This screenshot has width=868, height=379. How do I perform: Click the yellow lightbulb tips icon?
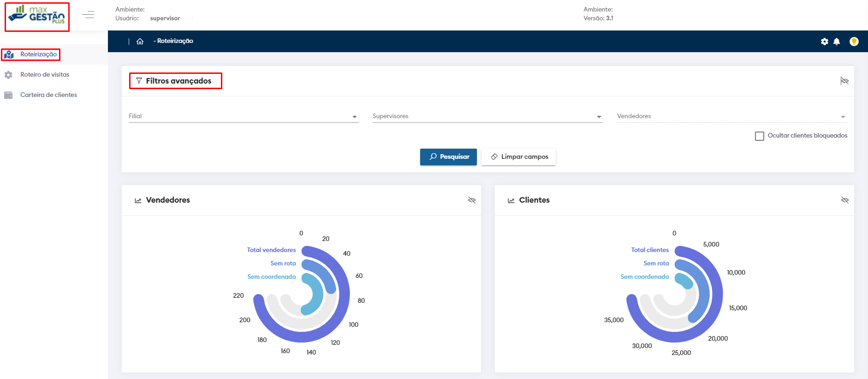point(854,42)
